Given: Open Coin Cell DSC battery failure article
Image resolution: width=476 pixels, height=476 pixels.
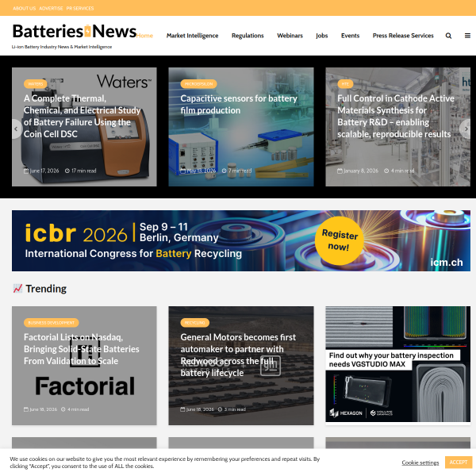Looking at the screenshot, I should pyautogui.click(x=83, y=117).
